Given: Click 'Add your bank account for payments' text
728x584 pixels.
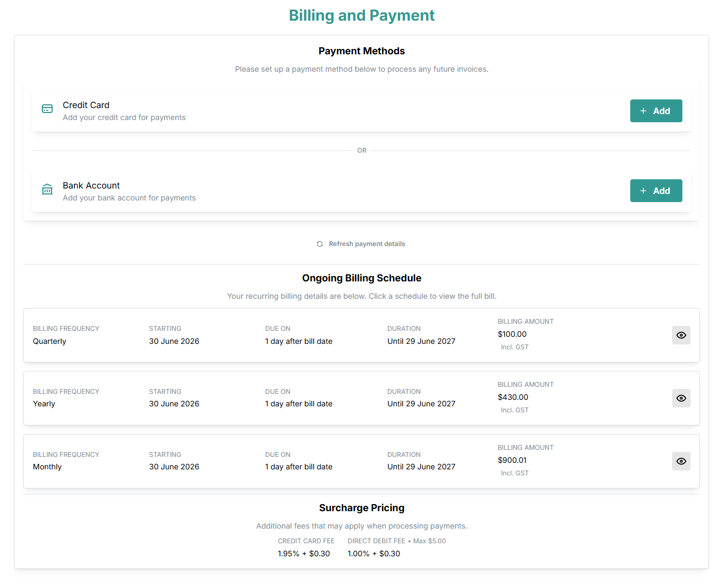Looking at the screenshot, I should pos(129,198).
